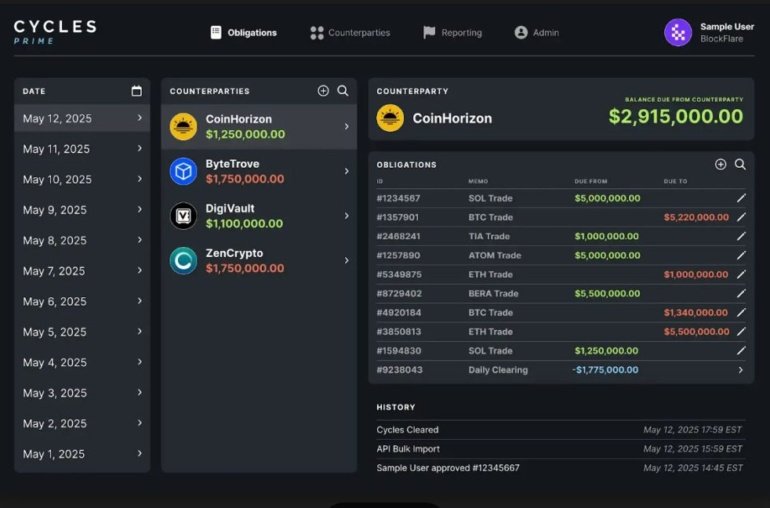Open the Admin tab
The image size is (770, 508).
536,32
